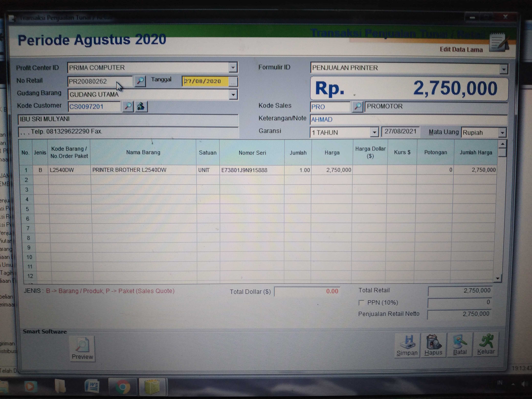
Task: Expand the Profit Center ID dropdown
Action: click(233, 68)
